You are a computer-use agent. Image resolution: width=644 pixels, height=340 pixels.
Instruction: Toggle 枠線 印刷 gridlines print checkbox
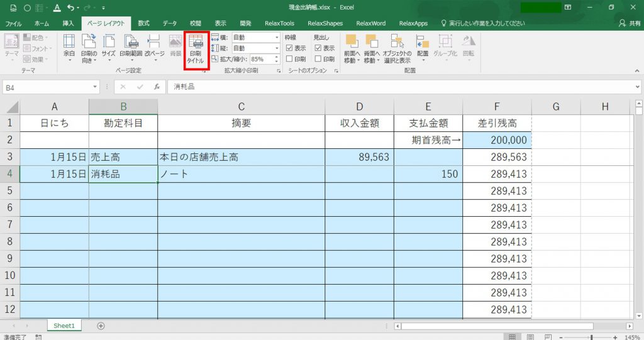[x=289, y=58]
